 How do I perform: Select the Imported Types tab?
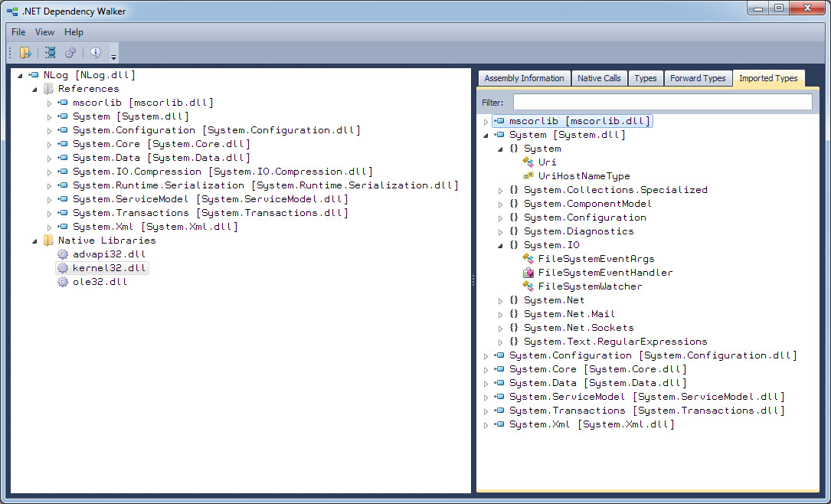tap(768, 78)
